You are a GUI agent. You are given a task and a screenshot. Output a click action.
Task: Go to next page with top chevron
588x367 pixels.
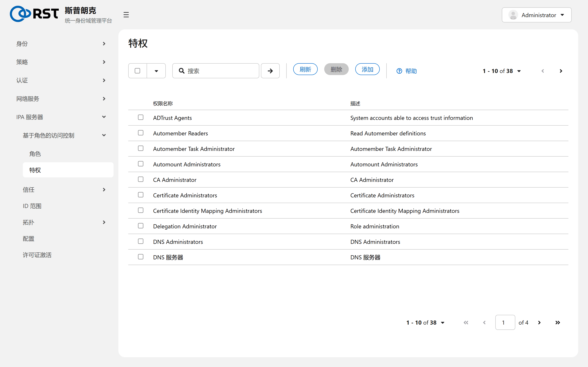pyautogui.click(x=561, y=71)
